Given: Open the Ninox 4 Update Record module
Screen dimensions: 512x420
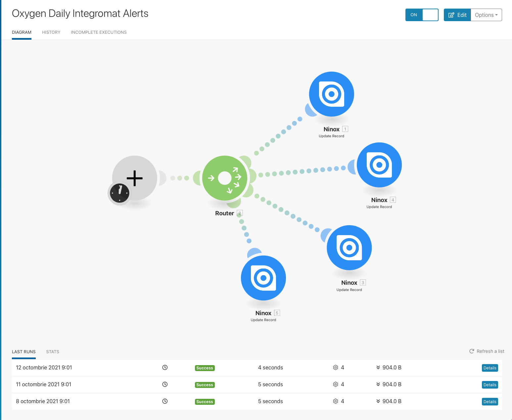Looking at the screenshot, I should [x=379, y=165].
